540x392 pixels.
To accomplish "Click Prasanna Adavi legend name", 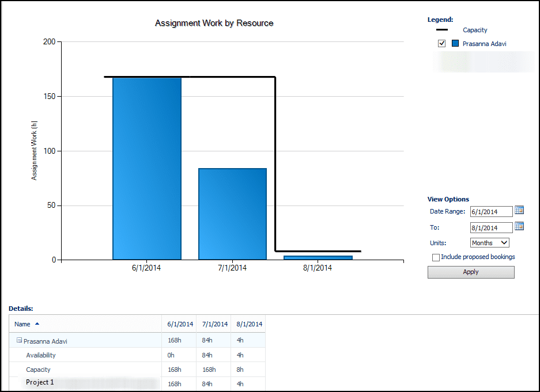I will point(484,44).
